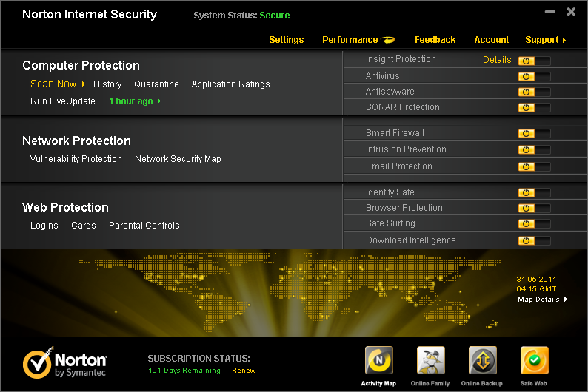
Task: Click the Performance flip arrow icon
Action: [388, 40]
